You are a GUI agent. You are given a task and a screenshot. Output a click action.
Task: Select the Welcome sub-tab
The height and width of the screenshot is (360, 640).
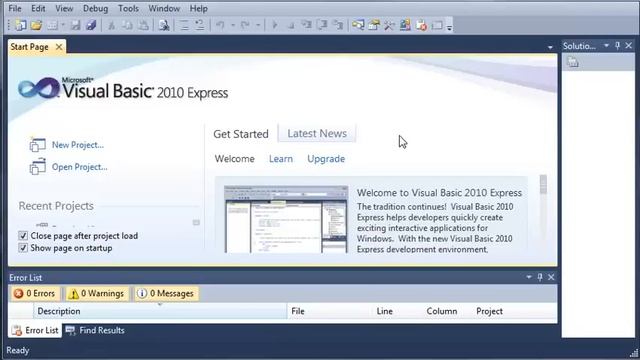(x=235, y=159)
